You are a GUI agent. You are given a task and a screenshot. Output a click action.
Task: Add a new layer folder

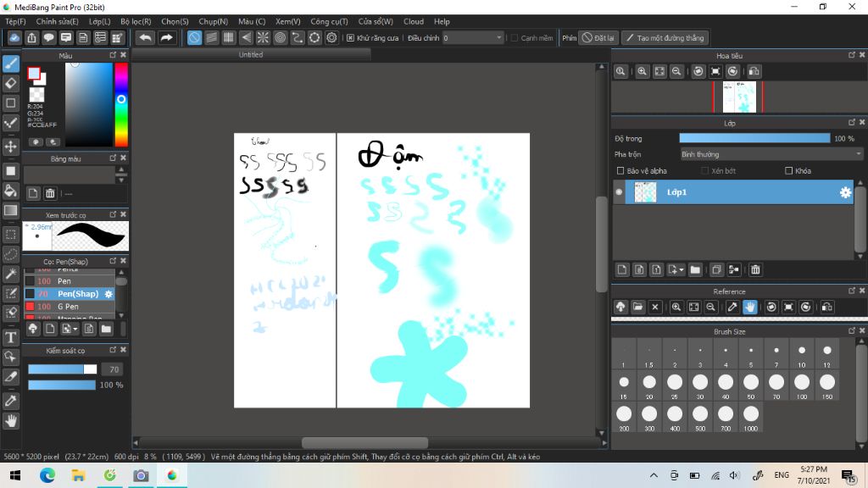pyautogui.click(x=695, y=269)
